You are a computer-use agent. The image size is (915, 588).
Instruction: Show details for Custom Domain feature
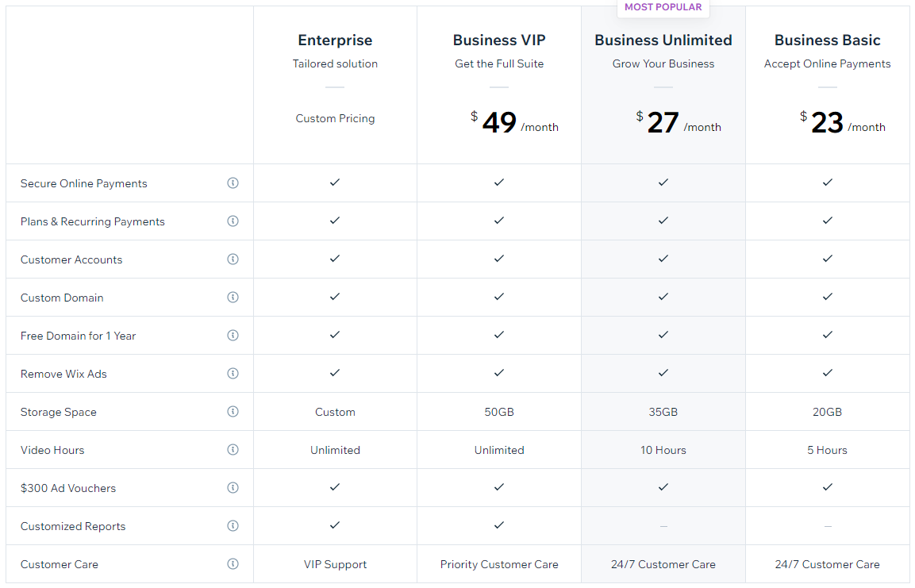(x=233, y=297)
